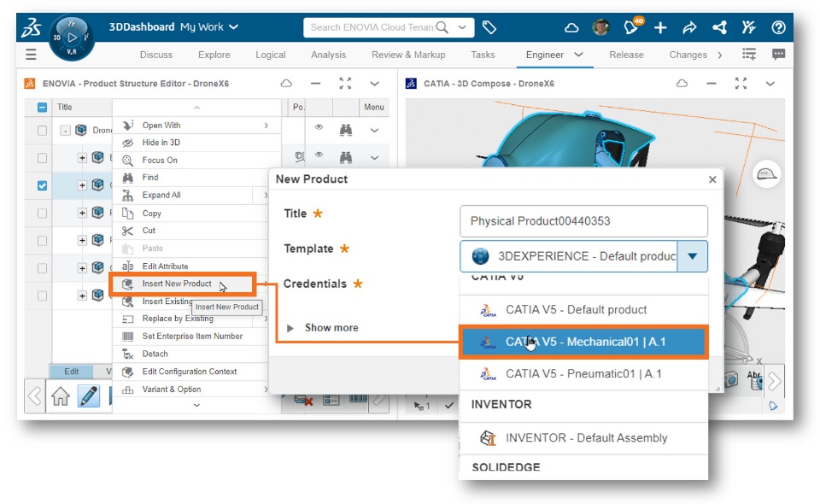Open the Template dropdown arrow

[x=692, y=256]
